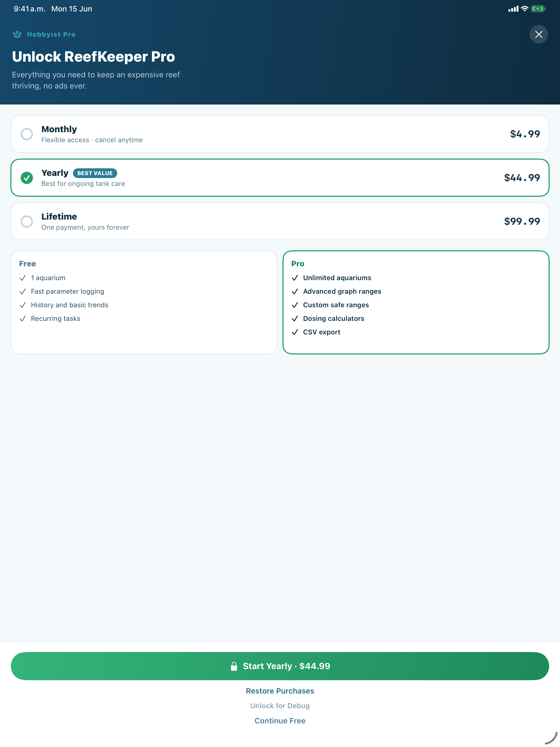The image size is (560, 747).
Task: Tap 'Dosing calculators' feature text
Action: coord(333,318)
